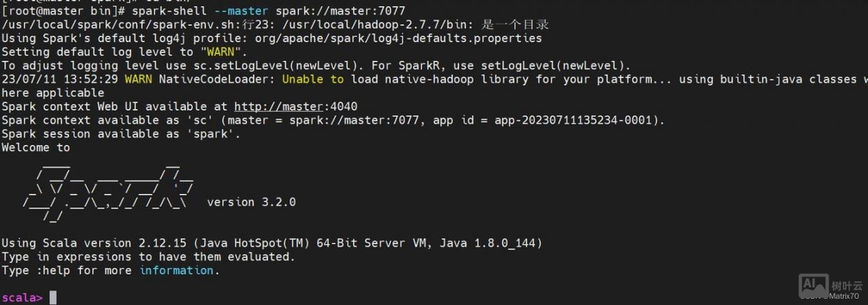The image size is (868, 305).
Task: Click the 树叶云 watermark text
Action: click(x=847, y=285)
